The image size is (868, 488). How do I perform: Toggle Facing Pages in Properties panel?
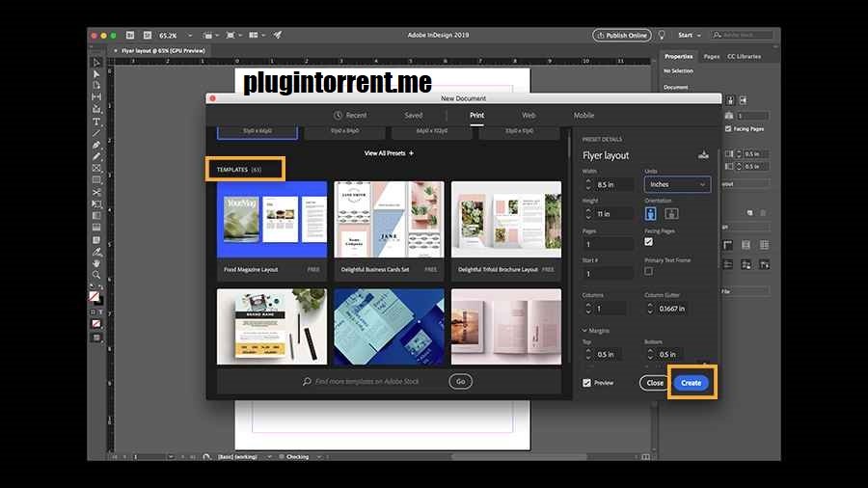pyautogui.click(x=728, y=128)
